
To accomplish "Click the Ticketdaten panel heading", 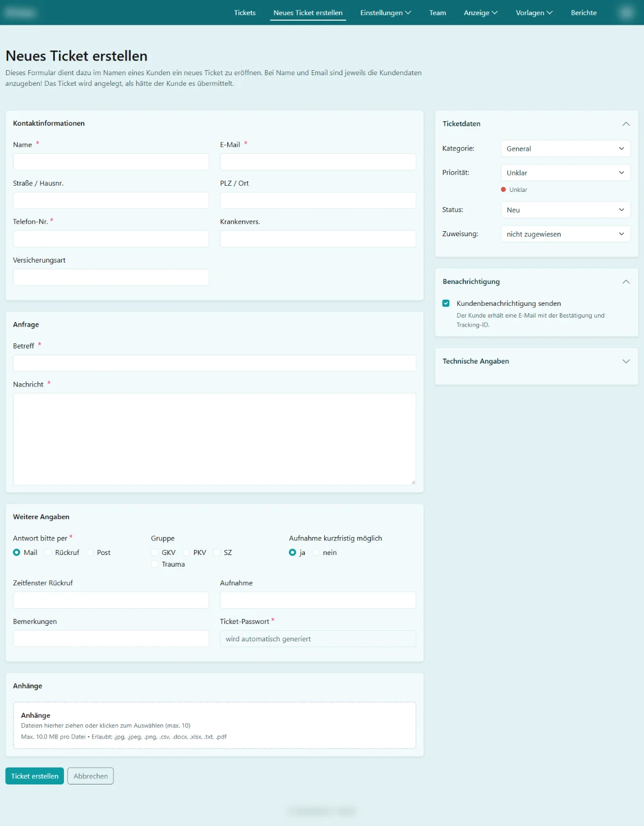I will [x=461, y=123].
